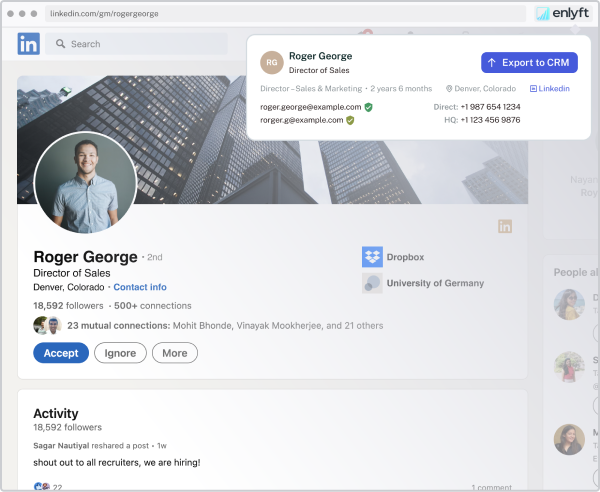Open the Linkedin link in enlyft card
Image resolution: width=600 pixels, height=492 pixels.
pos(550,89)
